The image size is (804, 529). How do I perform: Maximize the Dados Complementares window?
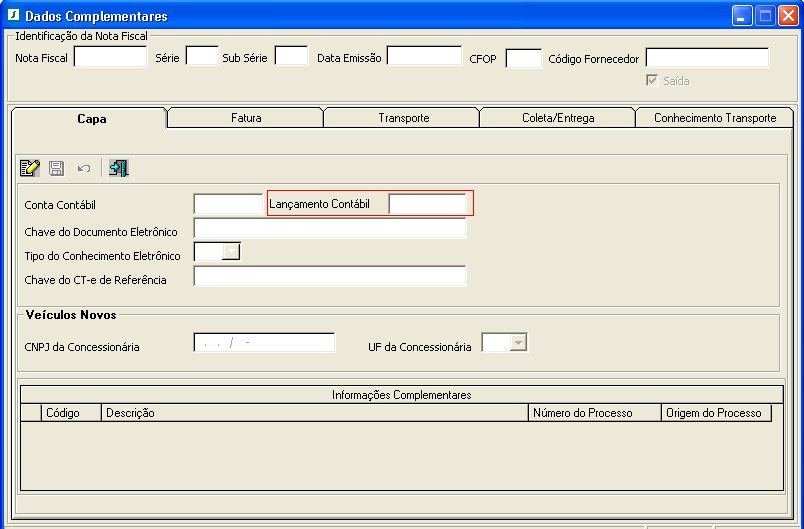coord(765,15)
